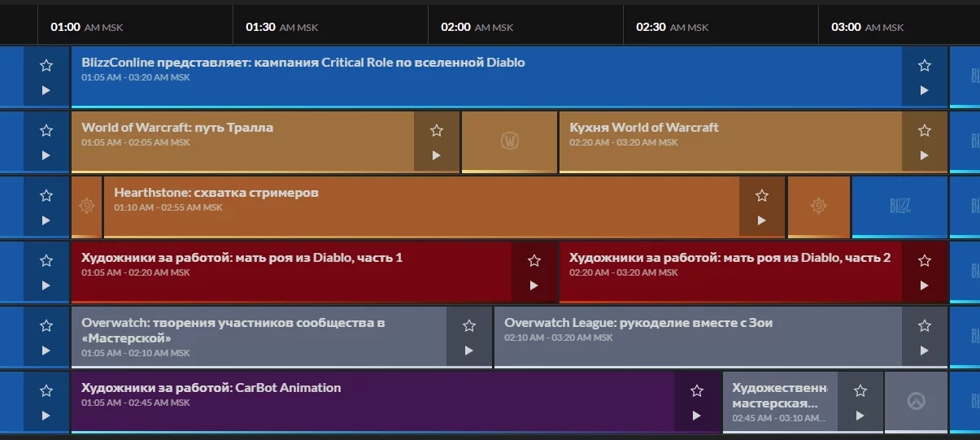Star the cut-off block before CarBot Animation
Screen dimensions: 980x440
(x=46, y=390)
